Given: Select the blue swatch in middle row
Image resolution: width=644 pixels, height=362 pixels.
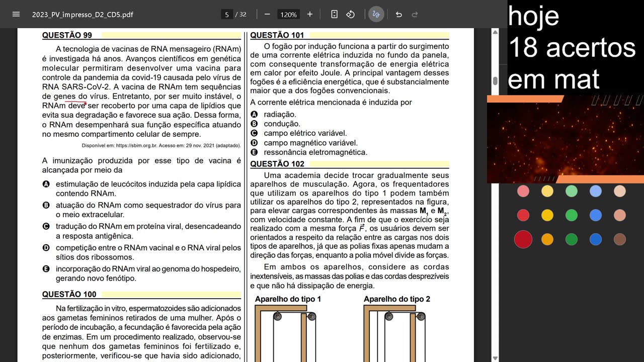Looking at the screenshot, I should [x=596, y=215].
